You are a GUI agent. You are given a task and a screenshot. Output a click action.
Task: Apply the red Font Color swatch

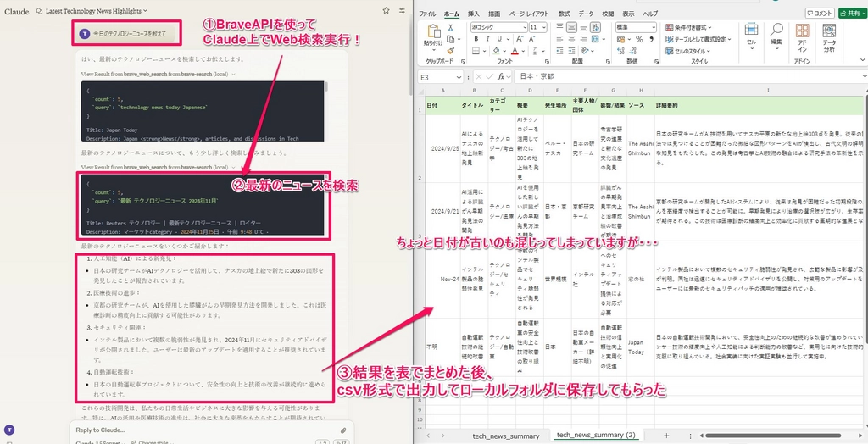tap(515, 50)
